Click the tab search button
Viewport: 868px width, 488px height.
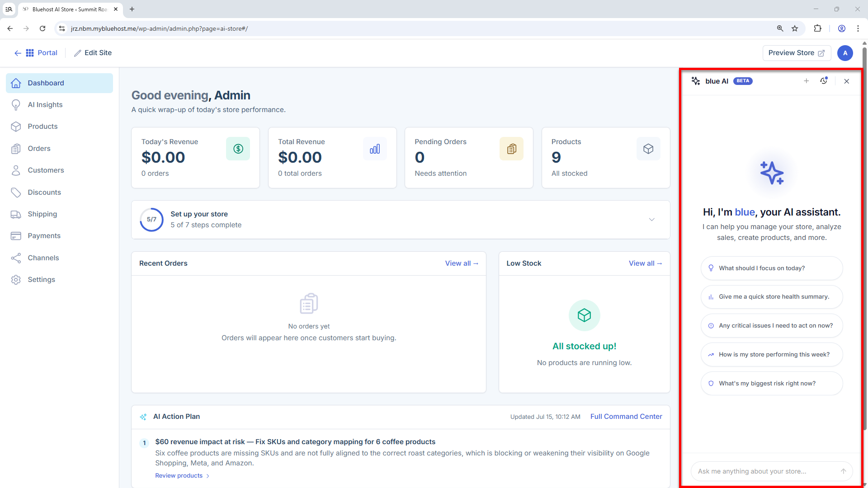tap(9, 9)
